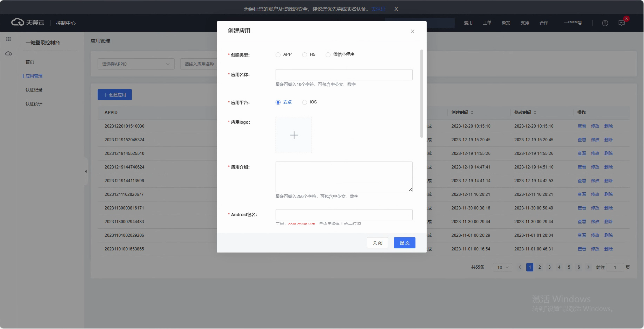Open 认证记录 in the sidebar
This screenshot has height=329, width=644.
(34, 90)
